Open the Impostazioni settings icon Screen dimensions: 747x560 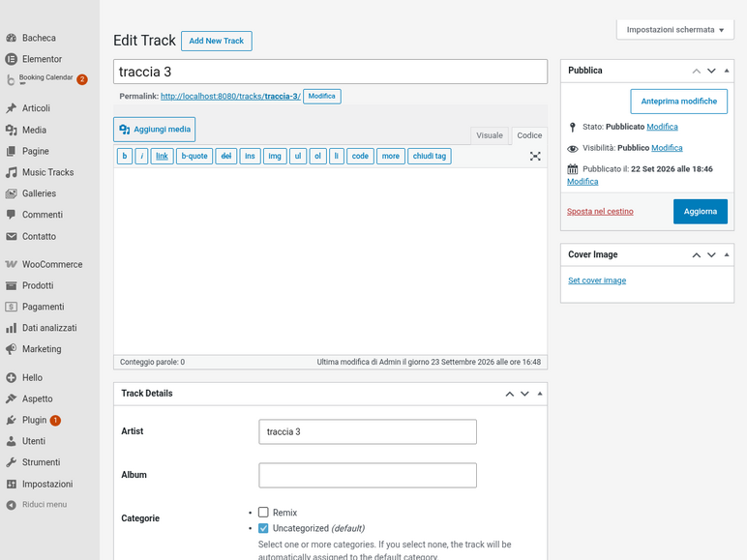click(x=12, y=484)
